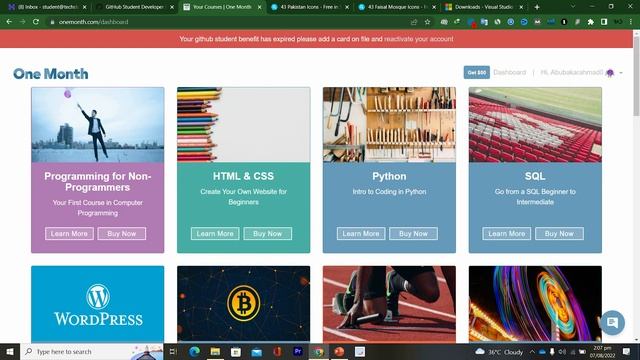
Task: Bookmark this page with the star icon
Action: 427,22
